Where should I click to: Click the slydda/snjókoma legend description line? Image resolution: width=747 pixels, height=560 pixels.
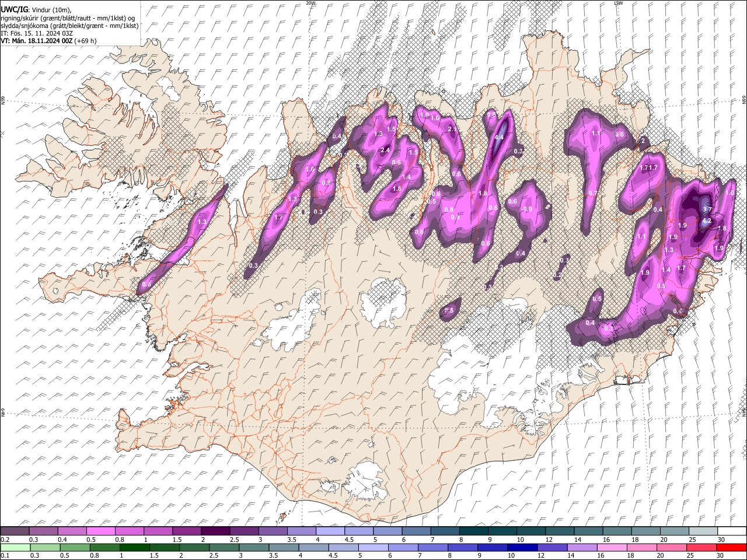(x=69, y=26)
